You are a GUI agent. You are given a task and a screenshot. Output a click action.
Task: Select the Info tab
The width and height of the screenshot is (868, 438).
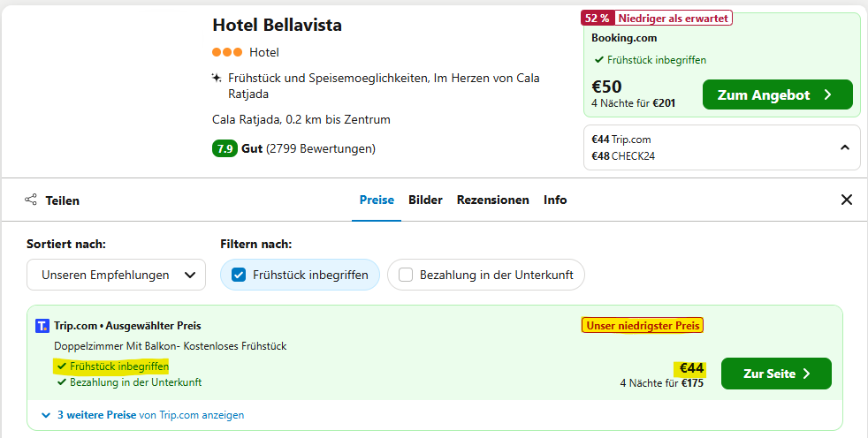555,200
